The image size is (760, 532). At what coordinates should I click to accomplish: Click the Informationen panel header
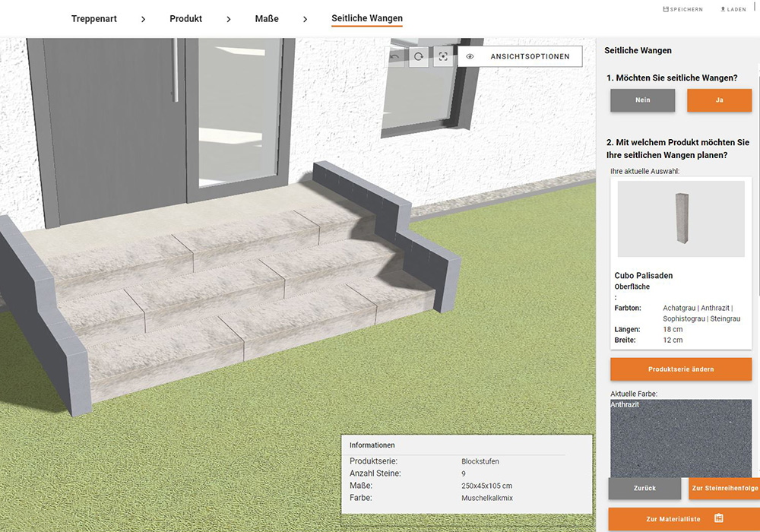[372, 445]
